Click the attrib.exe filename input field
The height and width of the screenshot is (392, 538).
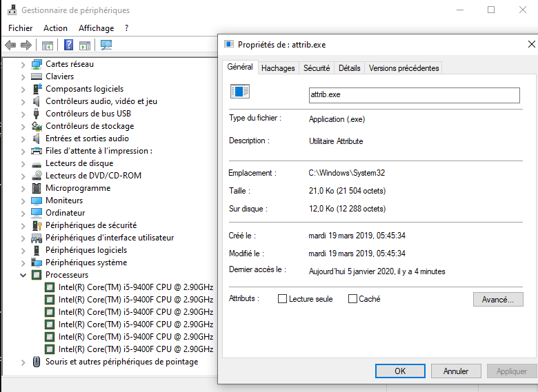415,95
